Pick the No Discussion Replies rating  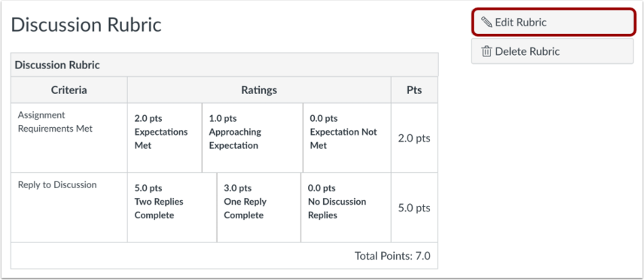click(x=346, y=207)
